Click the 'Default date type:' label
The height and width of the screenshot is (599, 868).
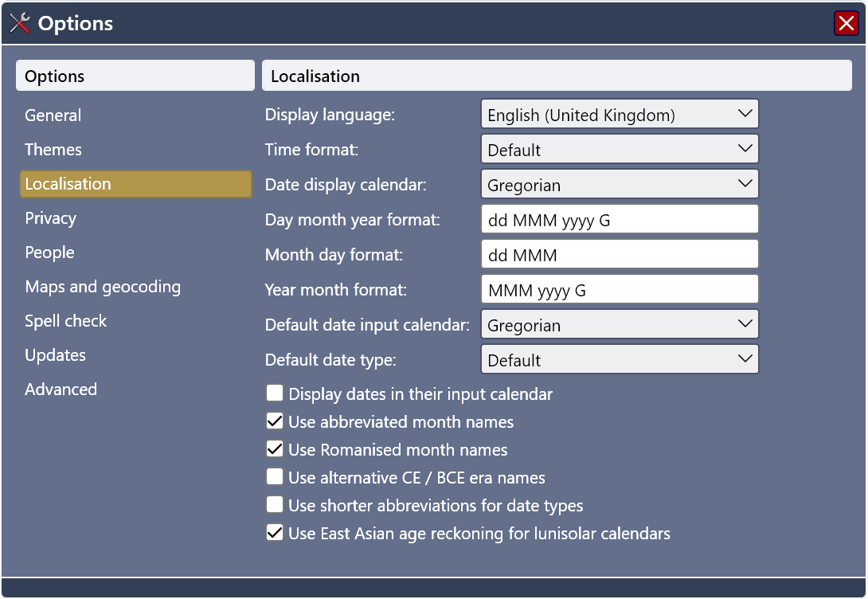pos(330,360)
